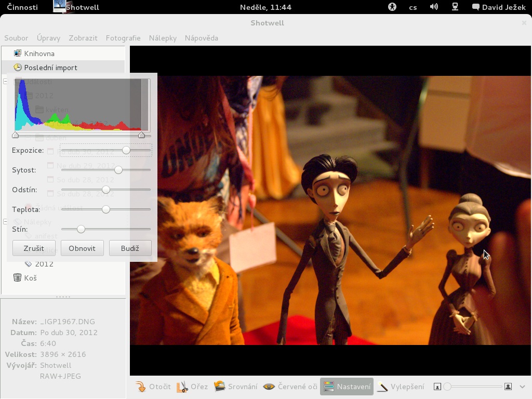The width and height of the screenshot is (532, 399).
Task: Open the Činnosti activities overview
Action: point(22,7)
